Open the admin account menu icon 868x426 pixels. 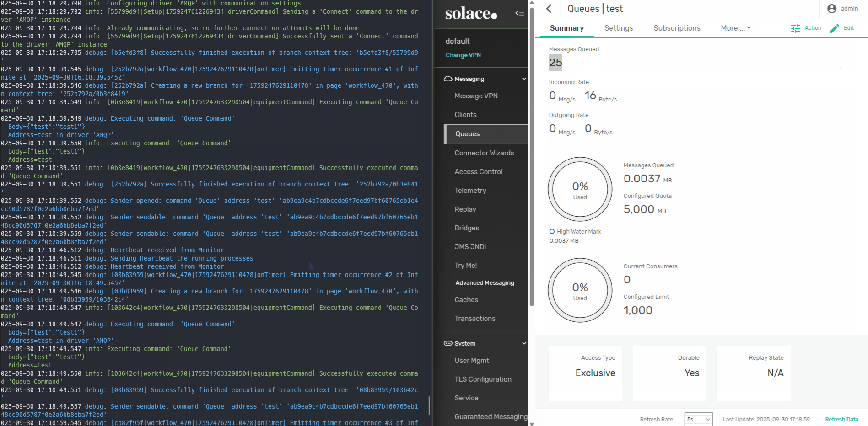[x=830, y=8]
